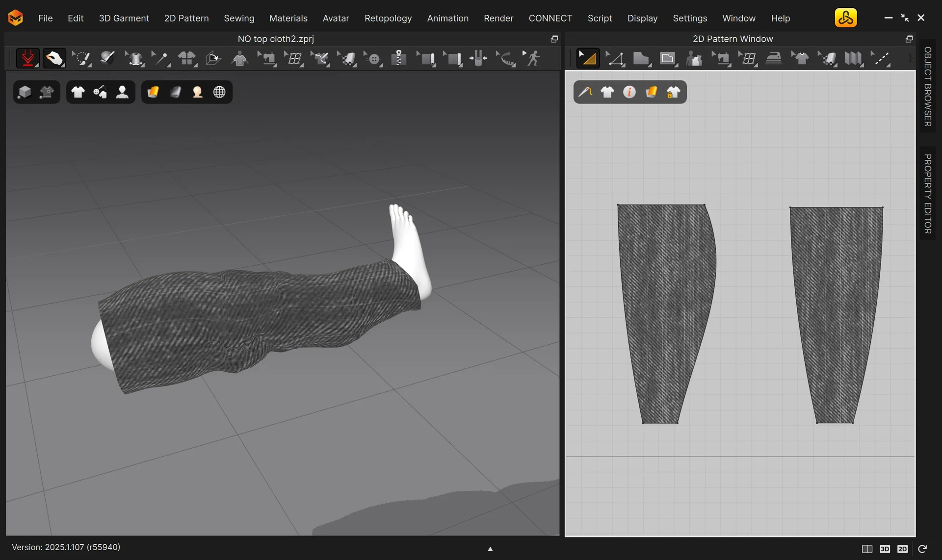Select the Steam iron tool in 2D toolbar

click(774, 59)
